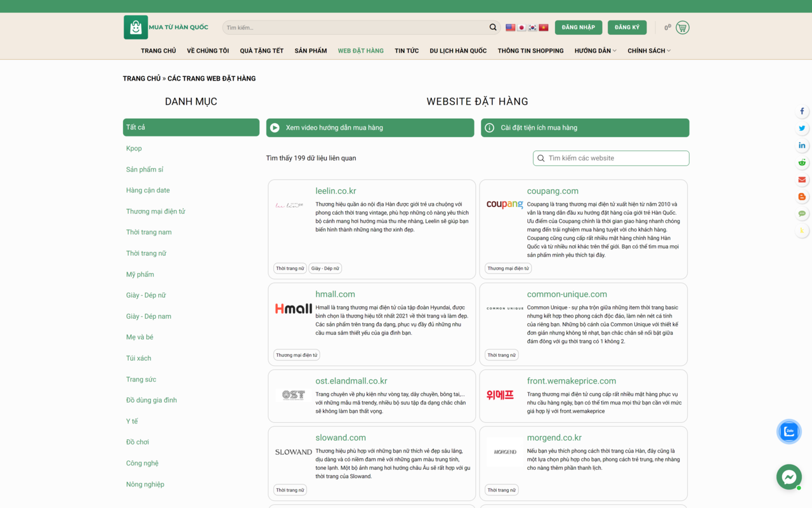Screen dimensions: 812x508
Task: Open Web đặt hàng menu item
Action: tap(361, 51)
